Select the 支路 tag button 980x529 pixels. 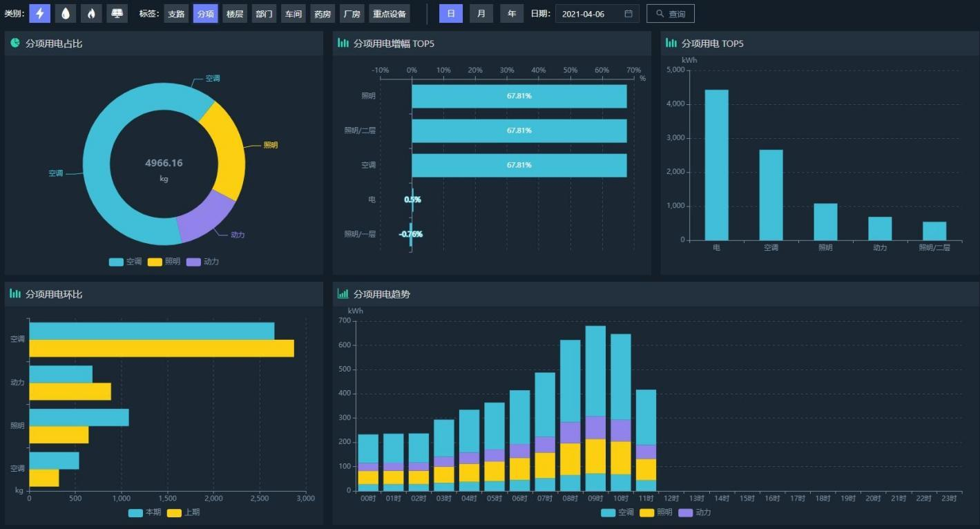(x=176, y=14)
